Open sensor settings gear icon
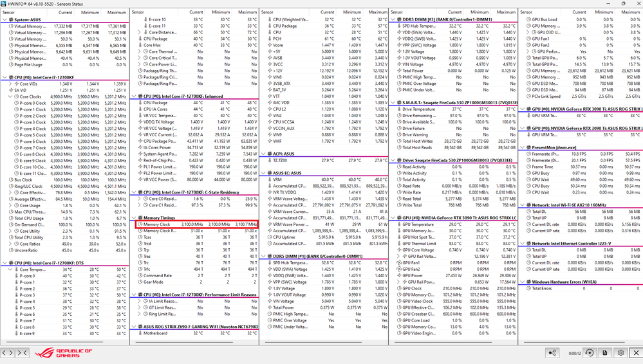 pos(620,353)
